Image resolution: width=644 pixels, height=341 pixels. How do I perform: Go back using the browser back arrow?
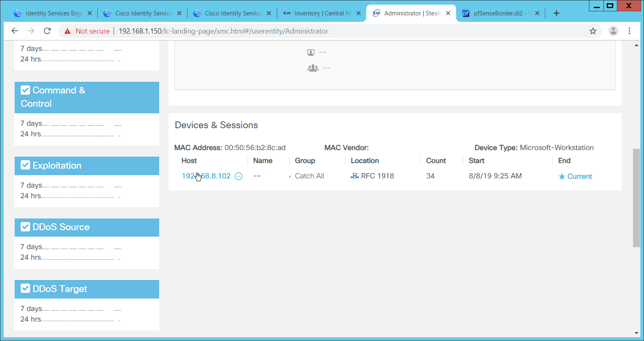tap(15, 31)
